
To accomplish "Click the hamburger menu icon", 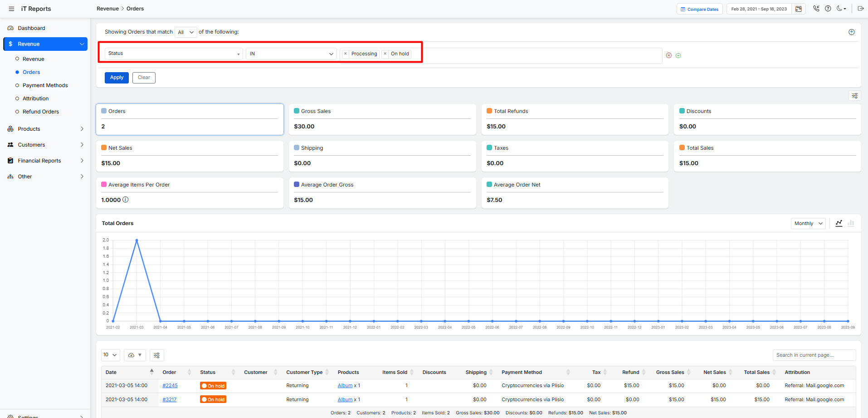I will pos(11,9).
